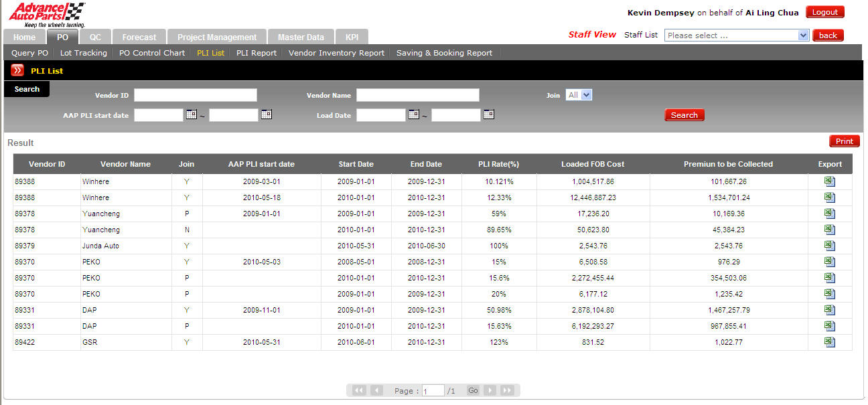Image resolution: width=868 pixels, height=405 pixels.
Task: Export the Winhere 10.121% row to Excel
Action: tap(830, 181)
